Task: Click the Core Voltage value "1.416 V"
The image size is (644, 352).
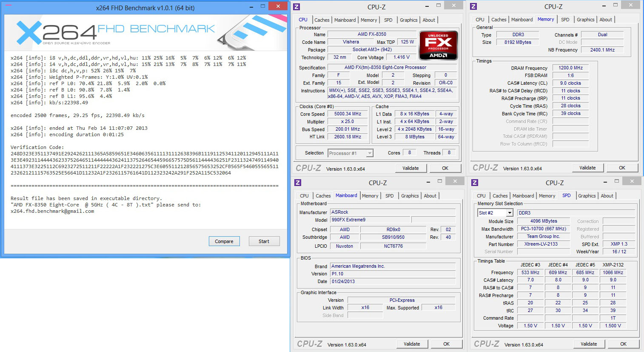Action: (402, 57)
